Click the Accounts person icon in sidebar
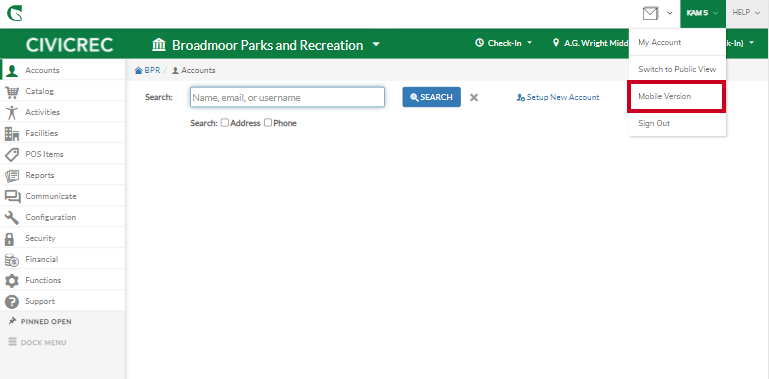Viewport: 769px width, 379px height. (x=12, y=71)
